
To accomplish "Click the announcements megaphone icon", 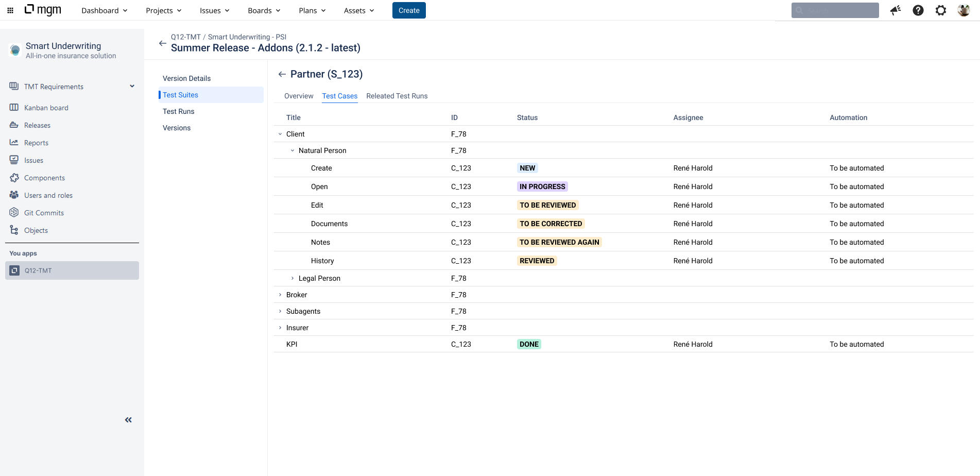I will coord(896,10).
